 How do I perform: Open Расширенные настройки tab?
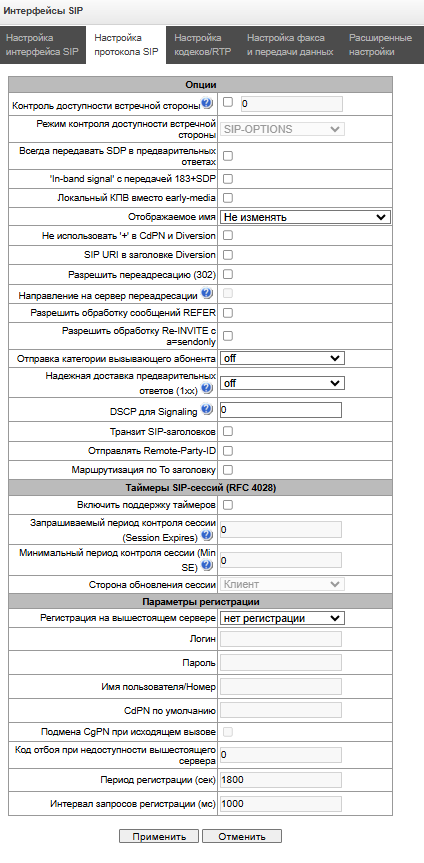click(380, 45)
